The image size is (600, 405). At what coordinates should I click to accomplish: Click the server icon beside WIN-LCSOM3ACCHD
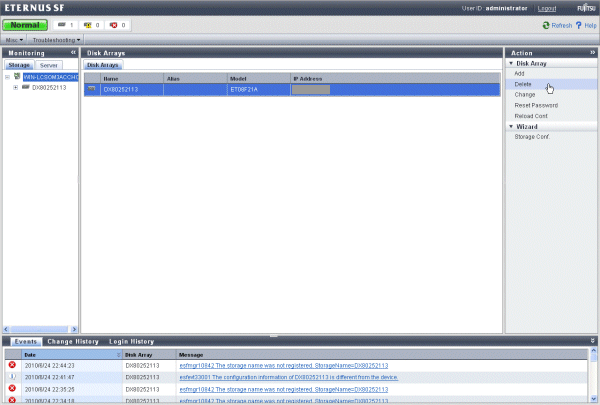pyautogui.click(x=17, y=76)
